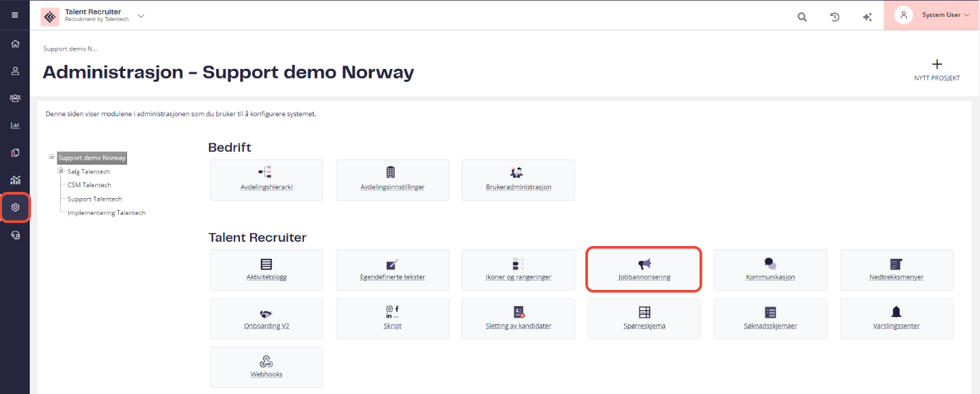Open the Brukeradministrasjon module link
This screenshot has height=394, width=980.
point(518,187)
